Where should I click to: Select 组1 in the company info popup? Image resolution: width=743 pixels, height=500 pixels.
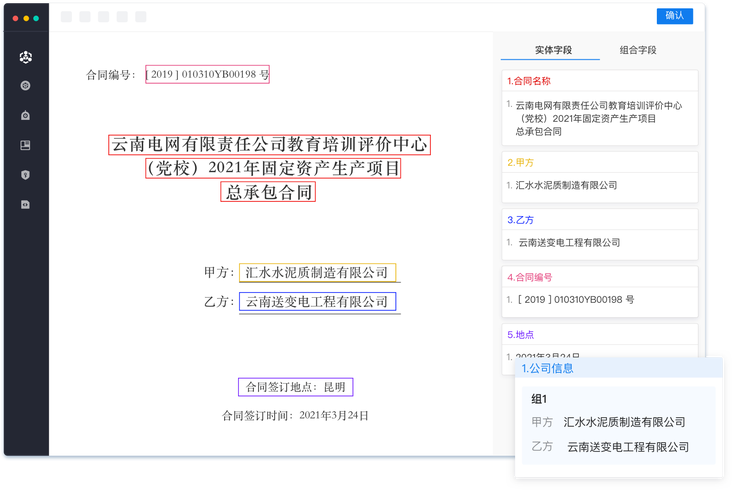pyautogui.click(x=539, y=399)
